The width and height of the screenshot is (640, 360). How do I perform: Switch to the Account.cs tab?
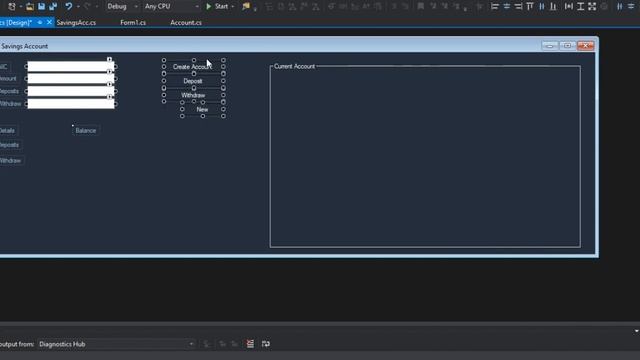pyautogui.click(x=186, y=22)
